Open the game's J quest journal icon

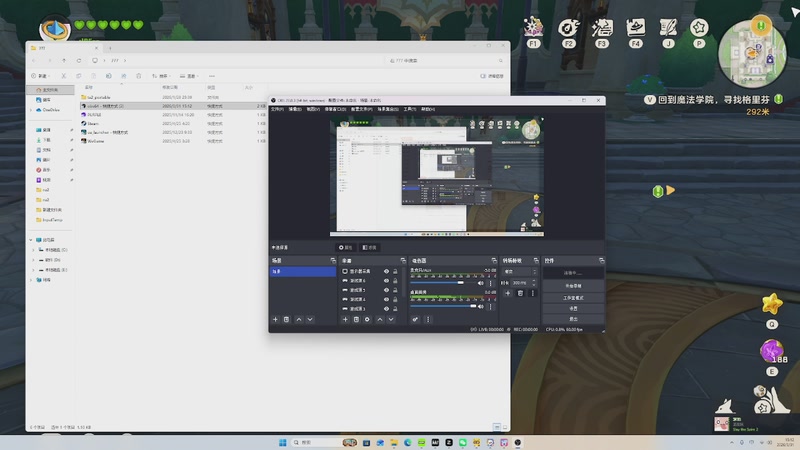click(x=668, y=32)
